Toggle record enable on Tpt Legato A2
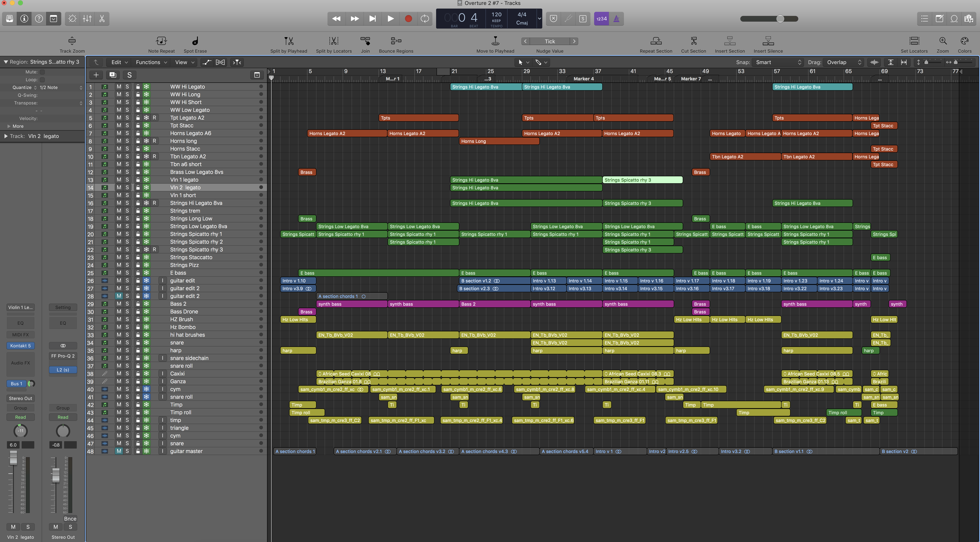Image resolution: width=980 pixels, height=542 pixels. (x=155, y=118)
